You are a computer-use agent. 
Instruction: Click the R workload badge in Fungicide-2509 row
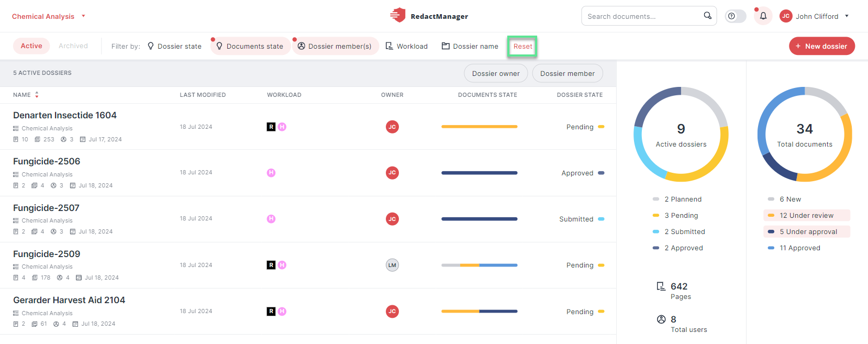pyautogui.click(x=271, y=265)
